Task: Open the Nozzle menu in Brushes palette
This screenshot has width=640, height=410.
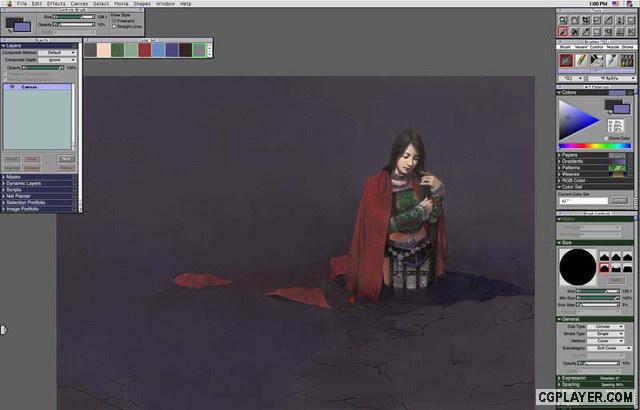Action: click(x=613, y=47)
